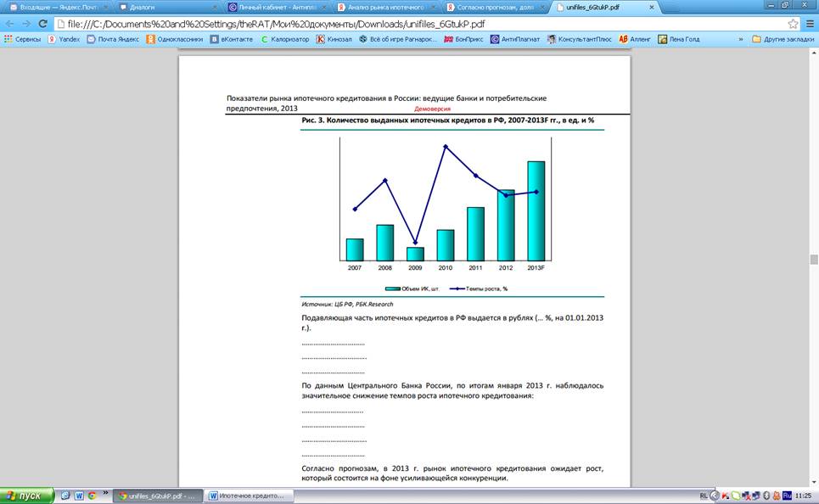Image resolution: width=819 pixels, height=504 pixels.
Task: Open the Yandex bookmark
Action: pos(64,39)
